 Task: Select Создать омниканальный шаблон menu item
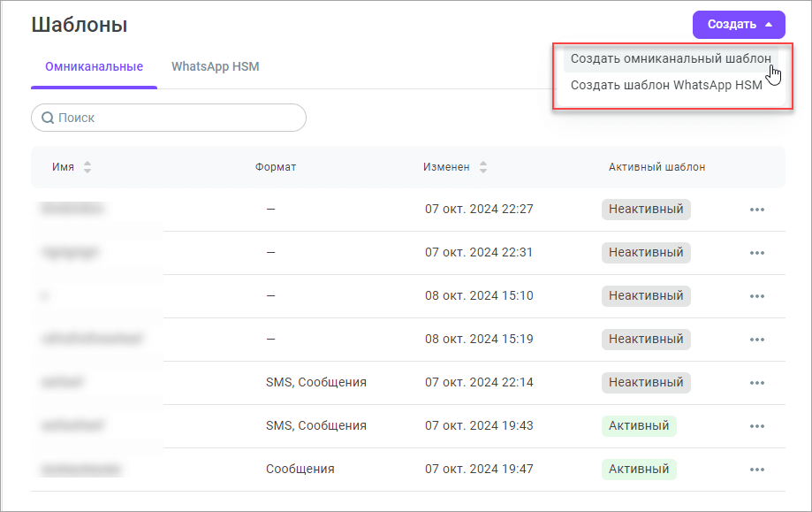coord(671,58)
